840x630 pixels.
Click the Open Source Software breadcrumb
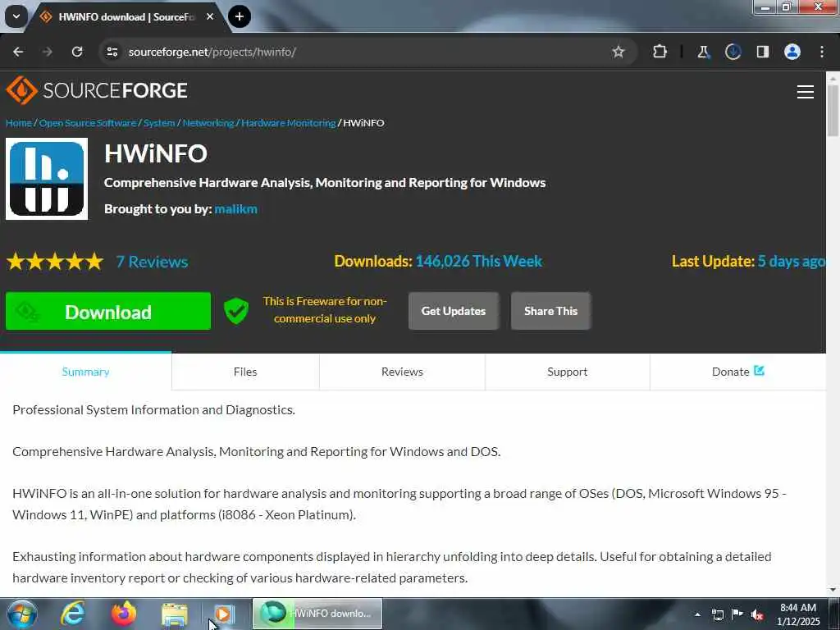click(88, 123)
